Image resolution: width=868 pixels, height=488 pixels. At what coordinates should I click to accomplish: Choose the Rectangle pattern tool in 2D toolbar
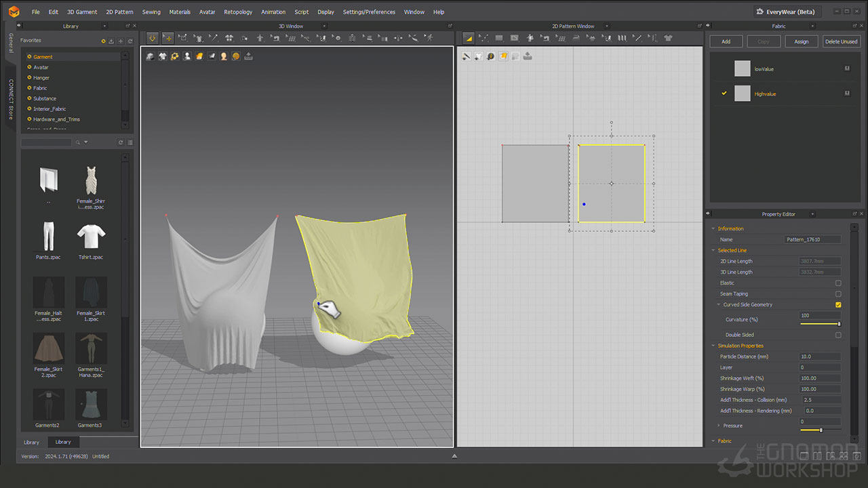499,39
